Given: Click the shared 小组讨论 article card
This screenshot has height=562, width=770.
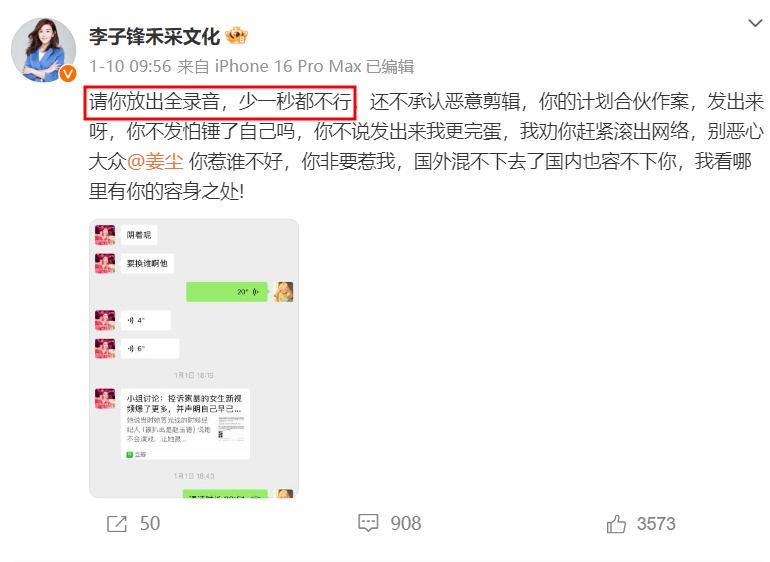Looking at the screenshot, I should point(186,424).
